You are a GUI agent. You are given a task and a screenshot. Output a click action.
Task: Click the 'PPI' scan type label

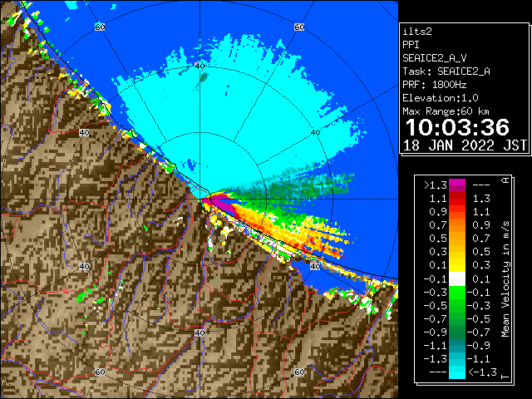[x=411, y=45]
